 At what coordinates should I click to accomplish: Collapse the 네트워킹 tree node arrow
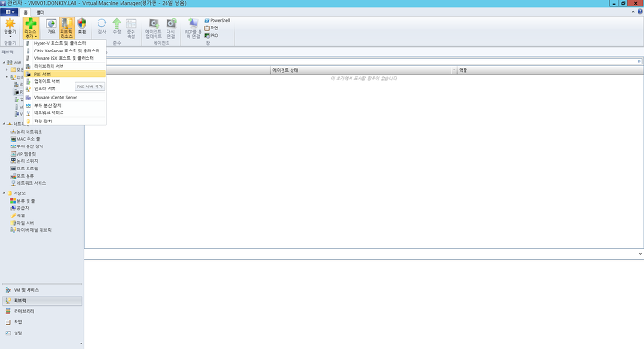pyautogui.click(x=4, y=124)
